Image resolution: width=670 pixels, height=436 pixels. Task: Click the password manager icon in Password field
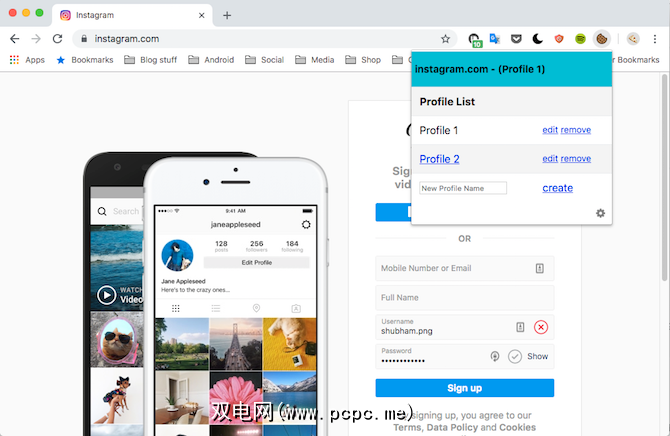coord(495,356)
